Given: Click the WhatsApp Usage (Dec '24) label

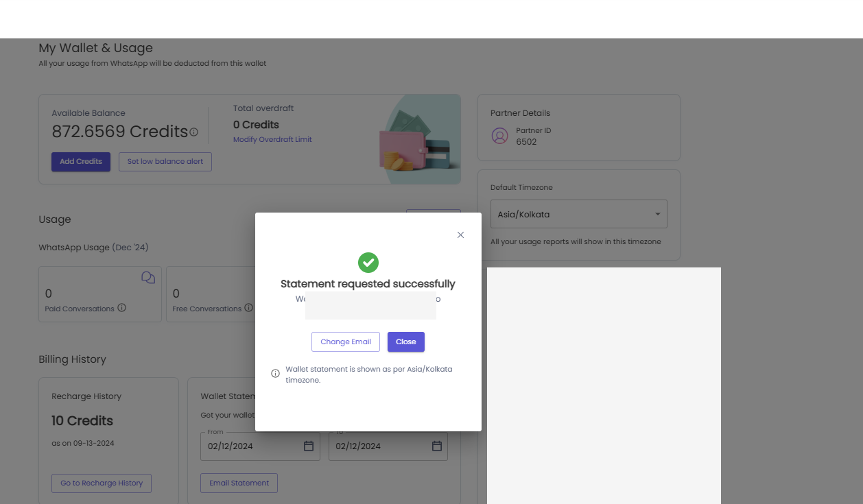Looking at the screenshot, I should [x=93, y=247].
